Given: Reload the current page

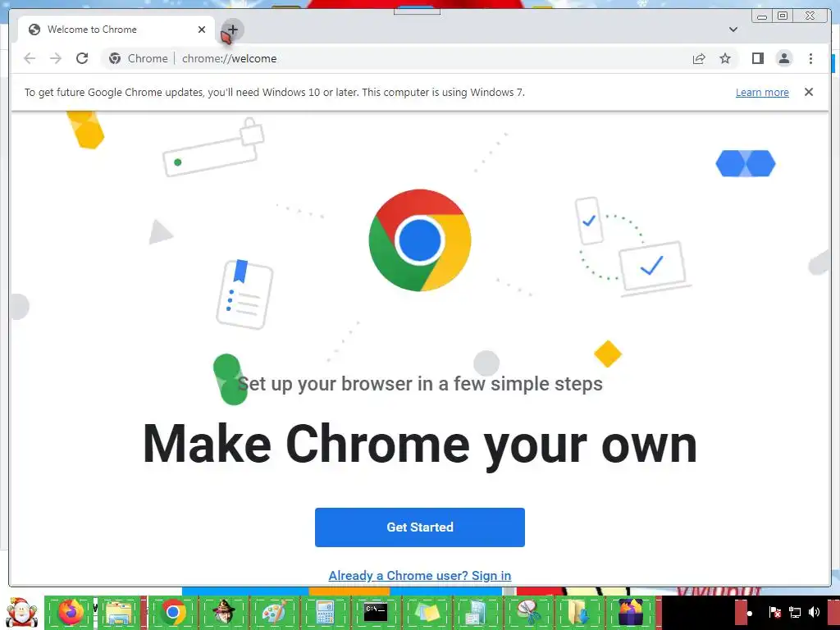Looking at the screenshot, I should (82, 58).
